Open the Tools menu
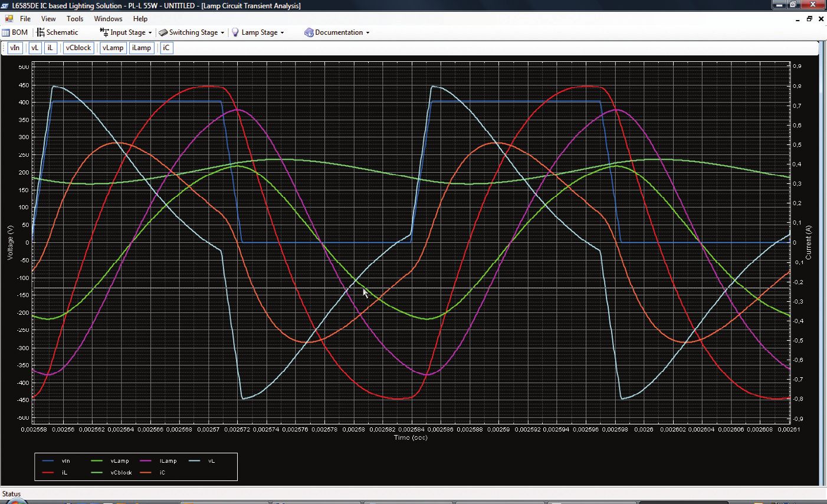This screenshot has width=827, height=504. [75, 19]
